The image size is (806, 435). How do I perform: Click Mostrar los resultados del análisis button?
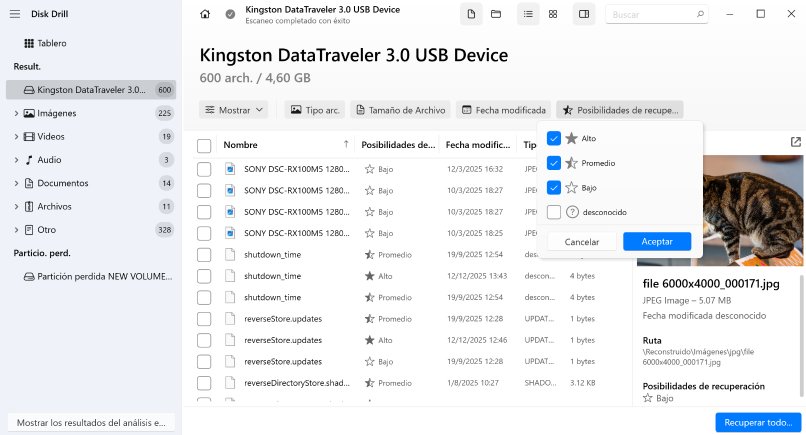coord(91,423)
